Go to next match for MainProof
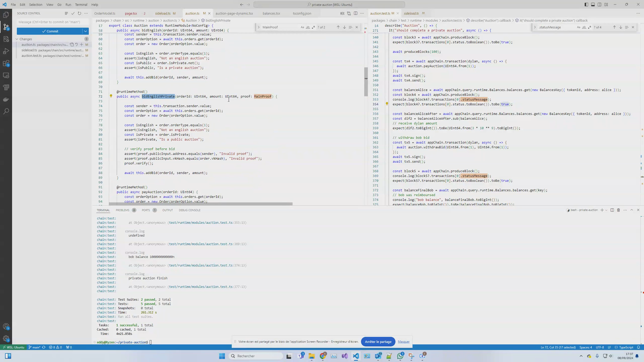 344,27
